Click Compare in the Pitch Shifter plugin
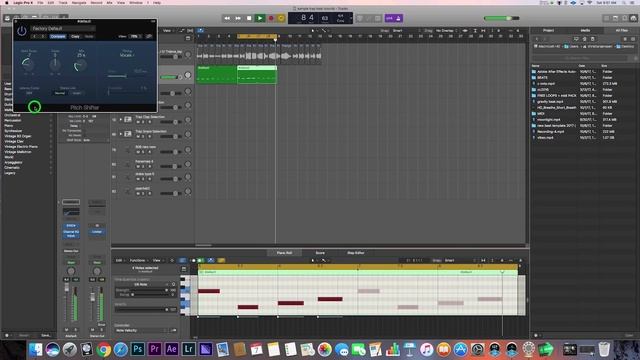This screenshot has width=640, height=360. [x=58, y=36]
